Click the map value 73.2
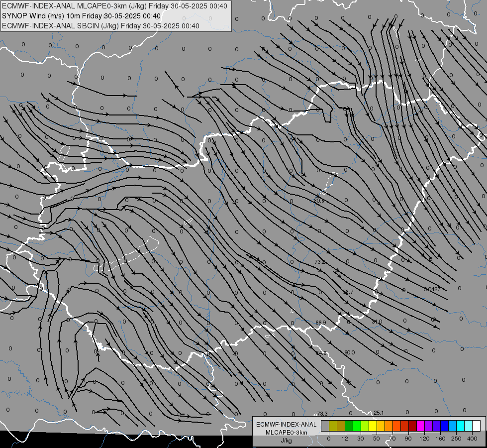This screenshot has width=487, height=448. [319, 262]
